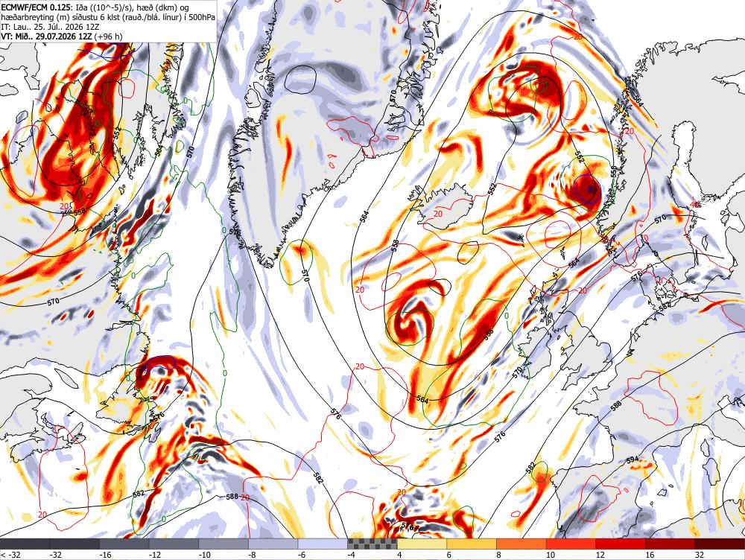
Task: Pick the red-orange swatch labeled 10
Action: (x=571, y=544)
